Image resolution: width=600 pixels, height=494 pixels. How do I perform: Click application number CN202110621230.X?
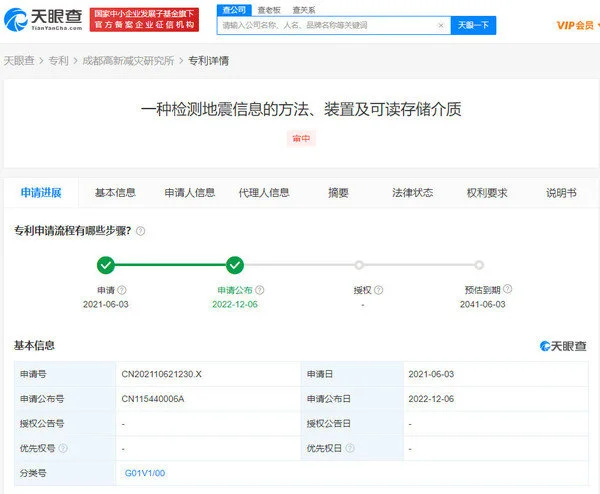point(161,374)
